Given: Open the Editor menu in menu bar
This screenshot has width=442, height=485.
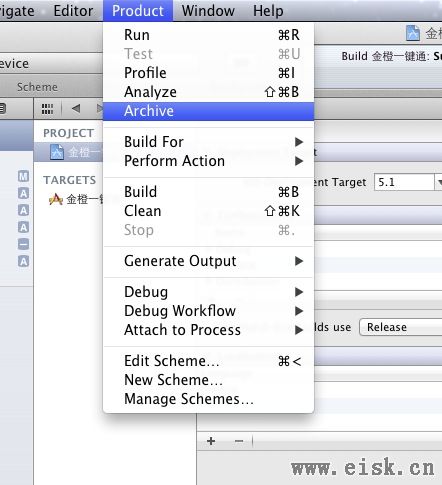Looking at the screenshot, I should 73,11.
